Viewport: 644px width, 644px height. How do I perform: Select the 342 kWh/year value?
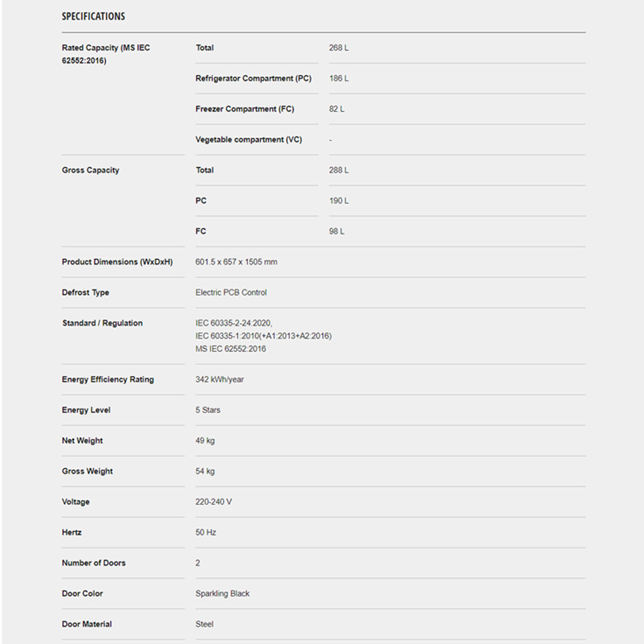[x=219, y=379]
